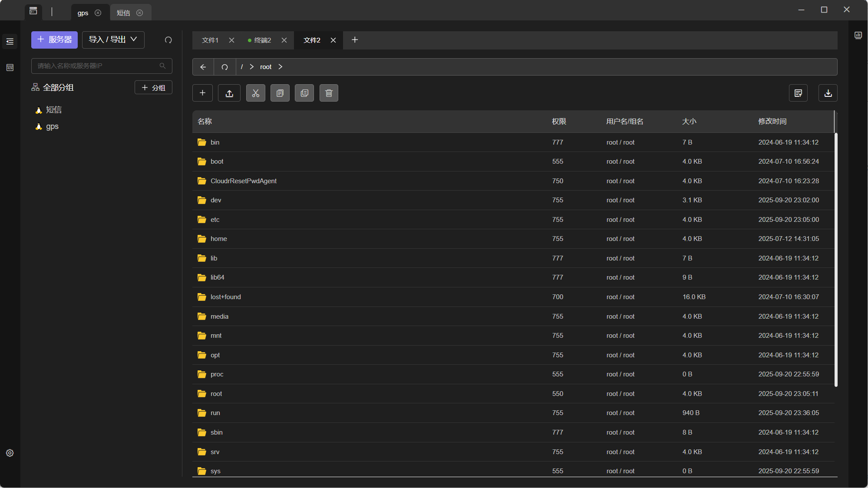Click the 服务器 add server button

(x=54, y=40)
